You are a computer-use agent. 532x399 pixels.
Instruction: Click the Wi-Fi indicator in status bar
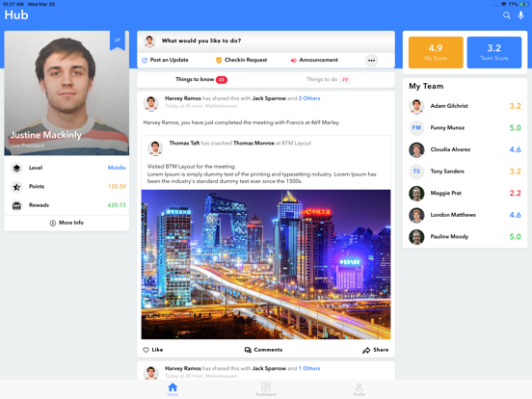point(503,4)
